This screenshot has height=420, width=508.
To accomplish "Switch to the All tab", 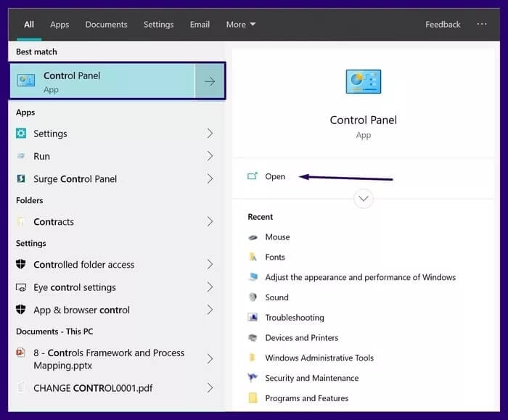I will [29, 24].
